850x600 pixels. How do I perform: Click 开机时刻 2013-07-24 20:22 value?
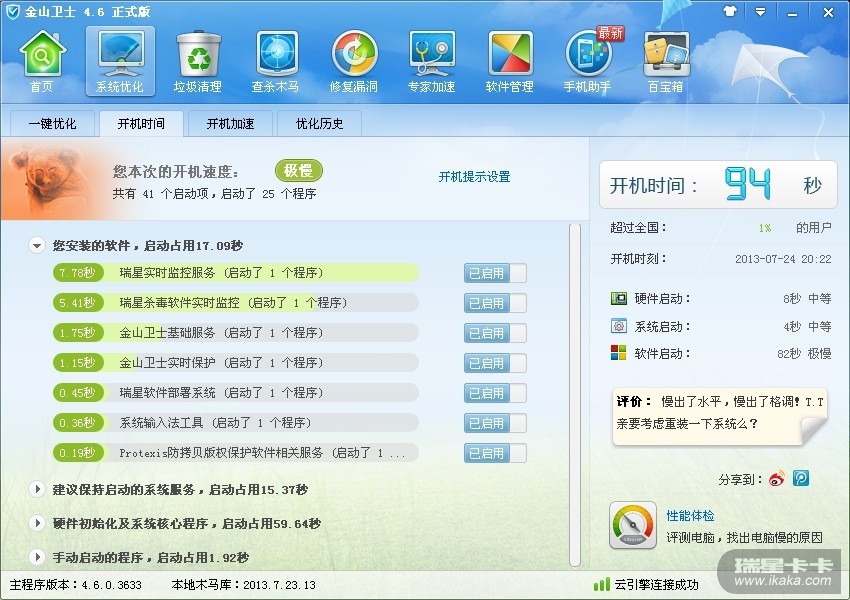[783, 259]
